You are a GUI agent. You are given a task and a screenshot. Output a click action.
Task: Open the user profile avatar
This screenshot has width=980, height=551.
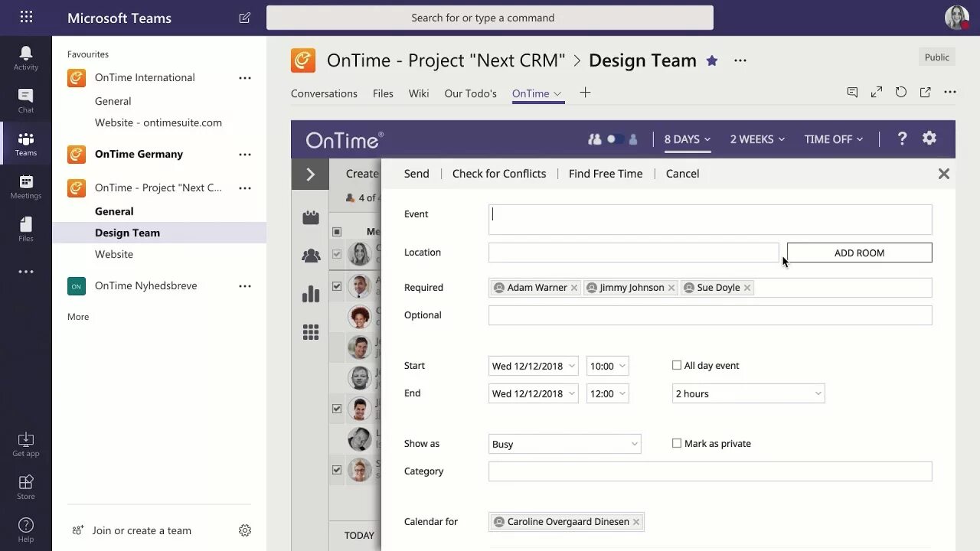(957, 18)
